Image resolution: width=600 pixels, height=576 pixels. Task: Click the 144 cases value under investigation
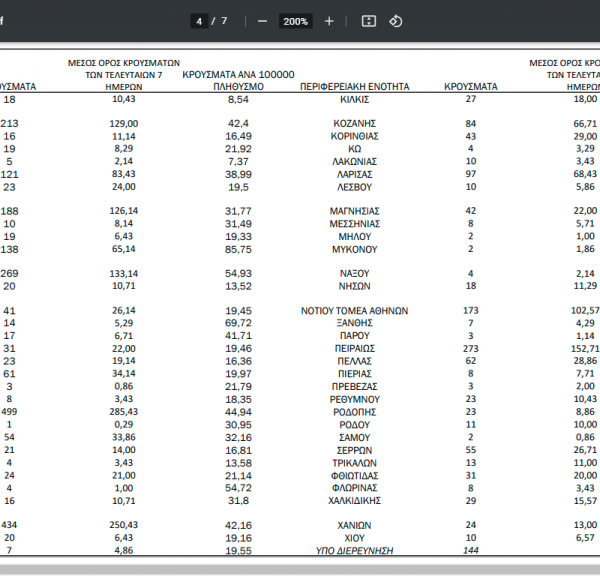[x=471, y=550]
